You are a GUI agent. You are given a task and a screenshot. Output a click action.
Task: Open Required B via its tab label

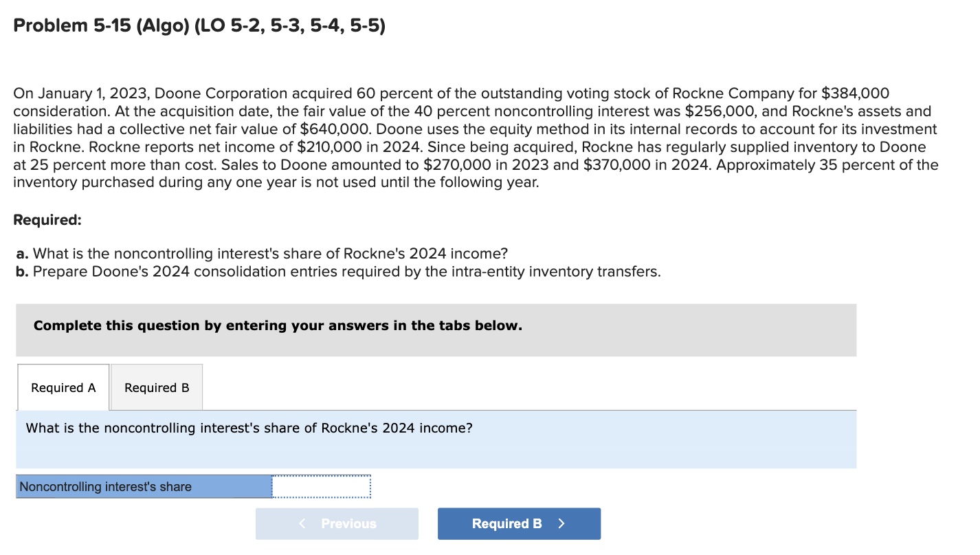pyautogui.click(x=156, y=387)
